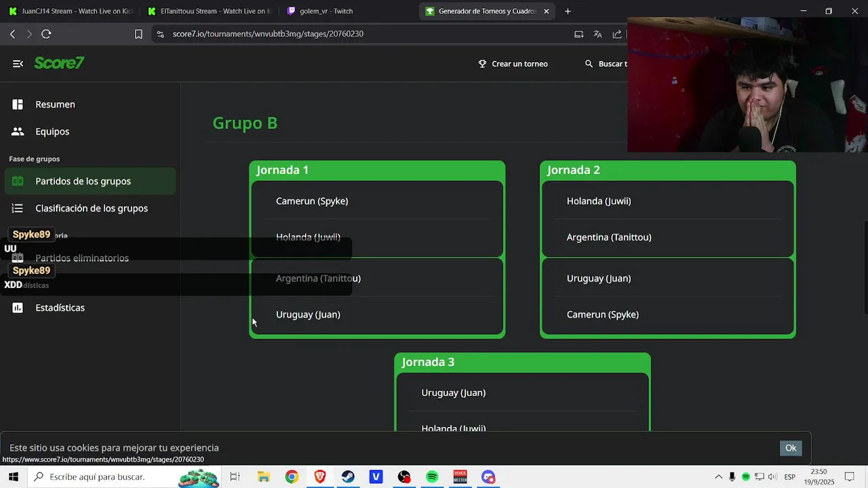Select Uruguay (Juan) in Jornada 1
Image resolution: width=868 pixels, height=488 pixels.
[x=308, y=314]
